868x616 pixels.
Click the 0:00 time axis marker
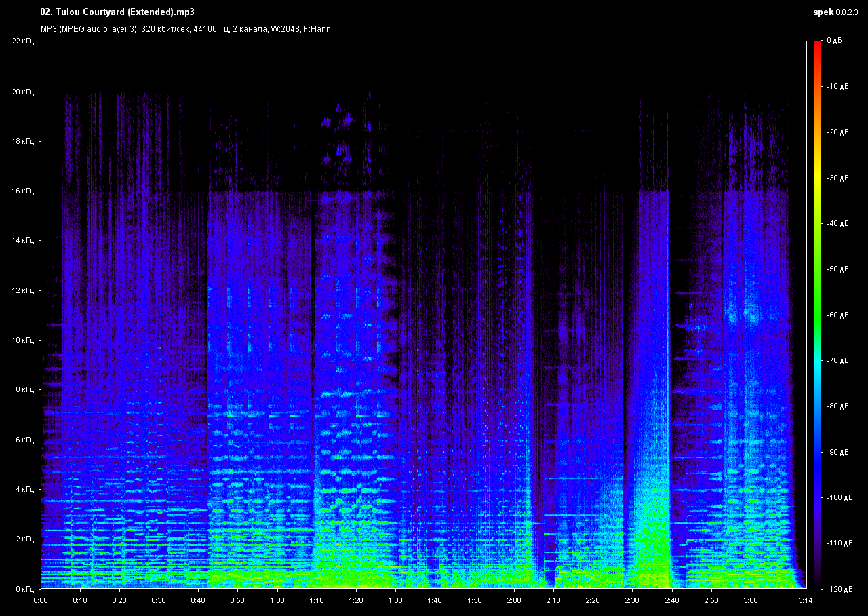coord(41,600)
